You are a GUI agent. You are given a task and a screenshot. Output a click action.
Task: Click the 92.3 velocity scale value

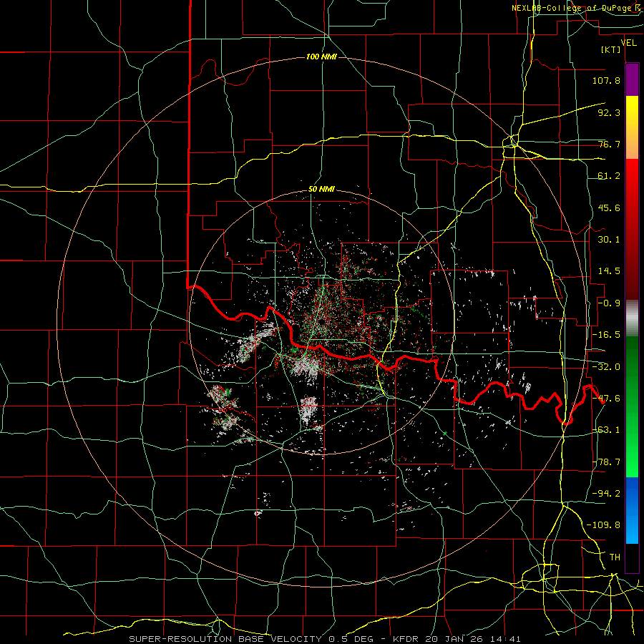pos(609,112)
